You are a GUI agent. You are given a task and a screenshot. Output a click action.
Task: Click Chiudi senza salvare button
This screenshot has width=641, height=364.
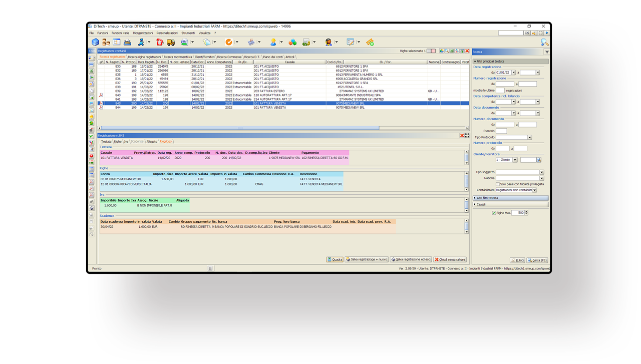pyautogui.click(x=450, y=259)
